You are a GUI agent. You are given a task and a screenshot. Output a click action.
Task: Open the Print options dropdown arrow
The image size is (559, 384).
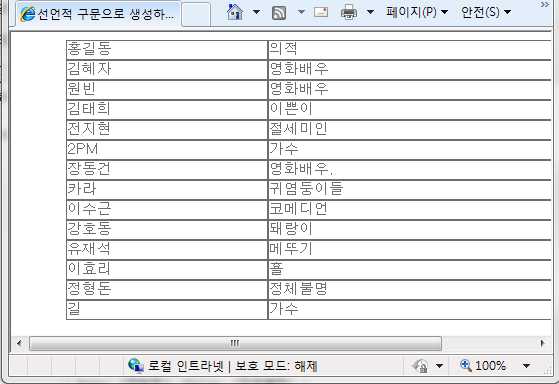370,12
